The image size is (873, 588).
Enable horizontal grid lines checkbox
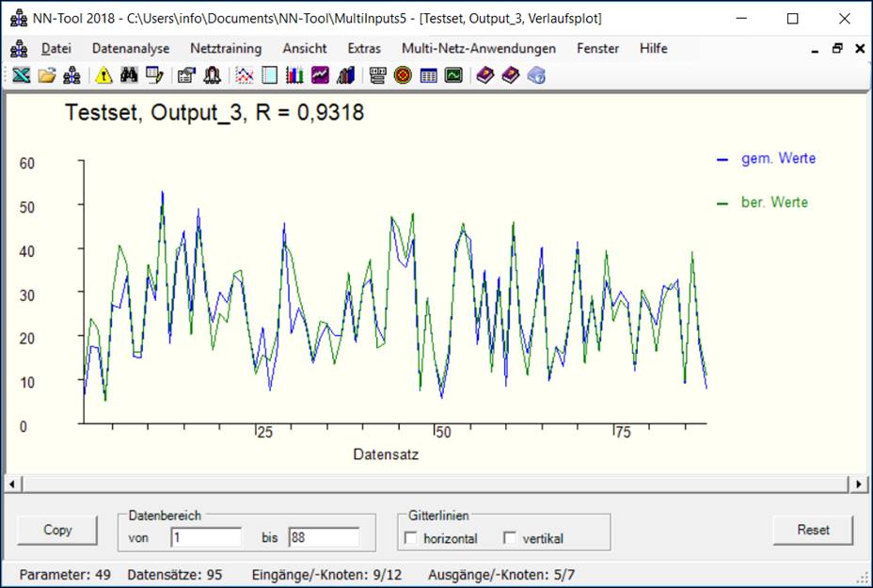[410, 538]
